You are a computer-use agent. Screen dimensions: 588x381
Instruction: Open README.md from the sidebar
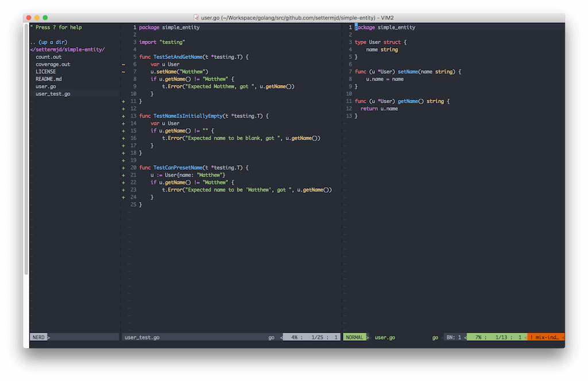48,79
